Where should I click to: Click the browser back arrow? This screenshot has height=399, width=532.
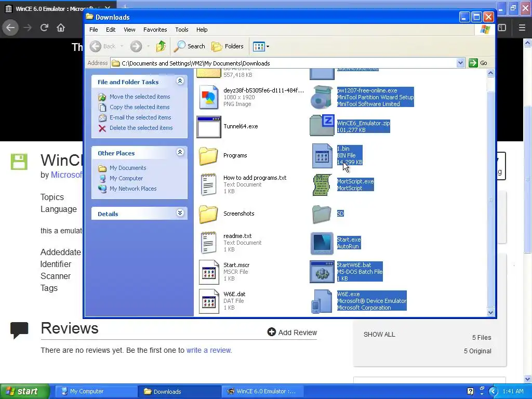[10, 28]
